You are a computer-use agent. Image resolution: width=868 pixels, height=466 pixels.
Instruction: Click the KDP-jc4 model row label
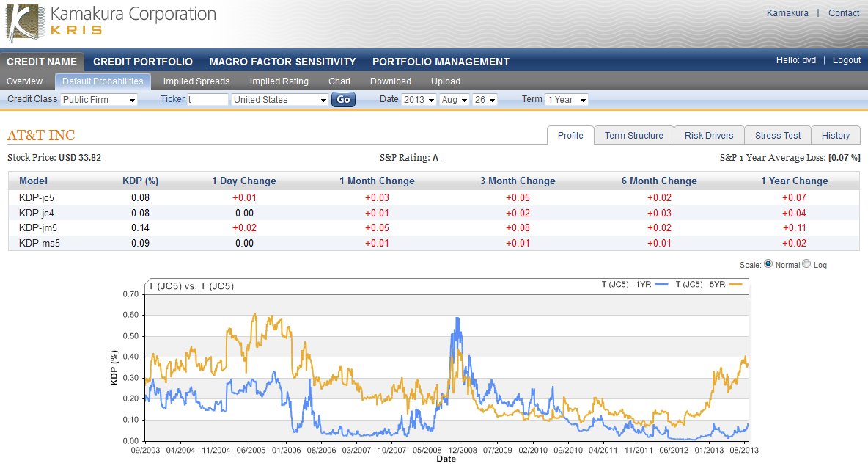[37, 214]
